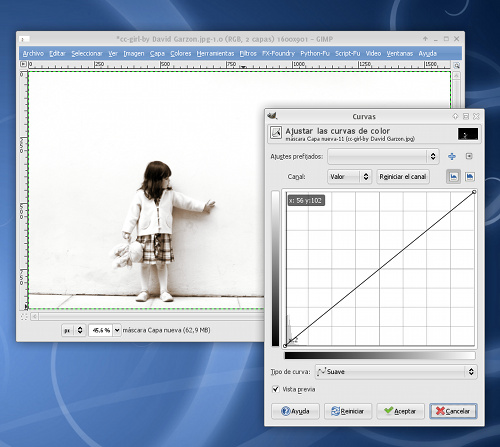Open the Ayuda menu in menu bar
Viewport: 500px width, 447px height.
click(428, 53)
